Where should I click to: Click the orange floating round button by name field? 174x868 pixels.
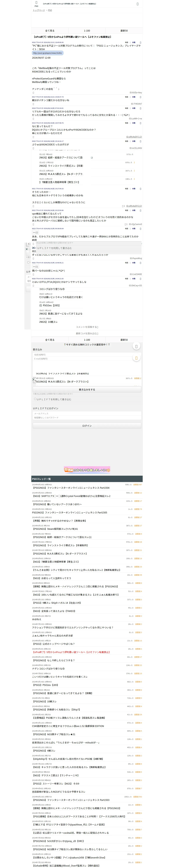(x=136, y=358)
